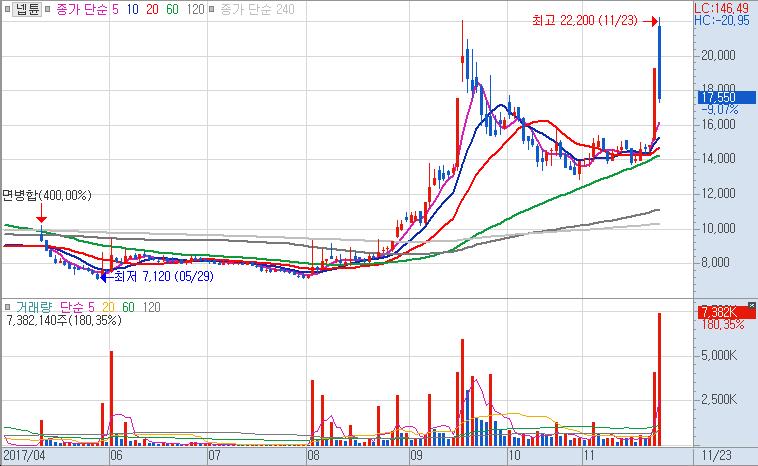758x466 pixels.
Task: Click the -9.07% change value
Action: [720, 110]
